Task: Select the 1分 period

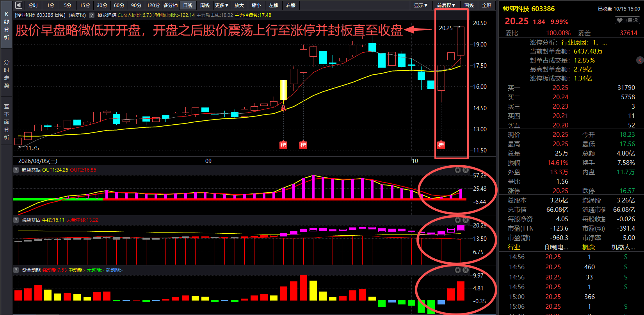Action: point(51,5)
